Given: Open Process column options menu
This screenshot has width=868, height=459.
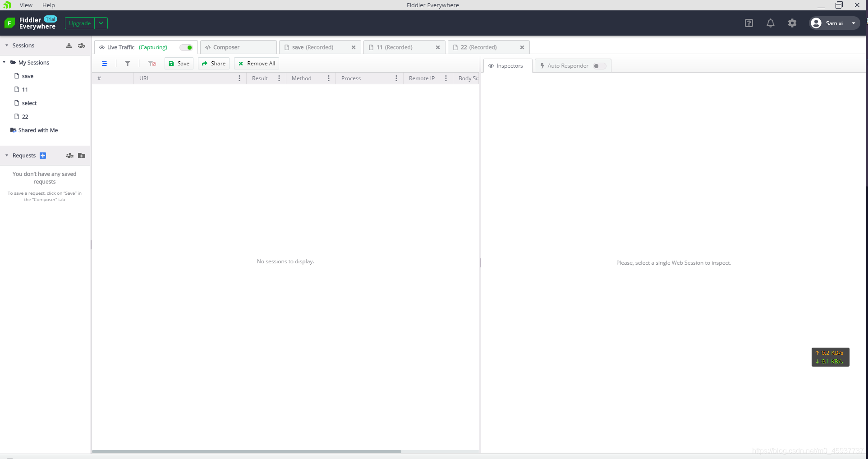Looking at the screenshot, I should (396, 78).
